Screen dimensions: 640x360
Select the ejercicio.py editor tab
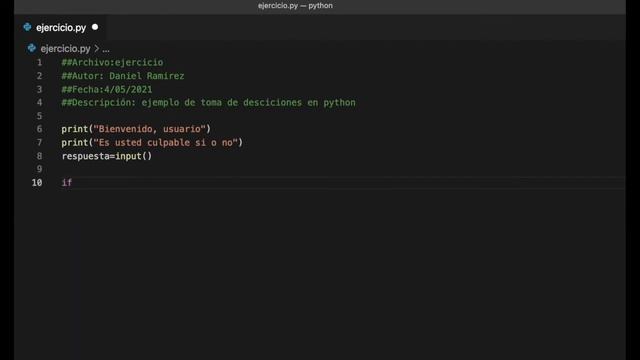(x=60, y=28)
